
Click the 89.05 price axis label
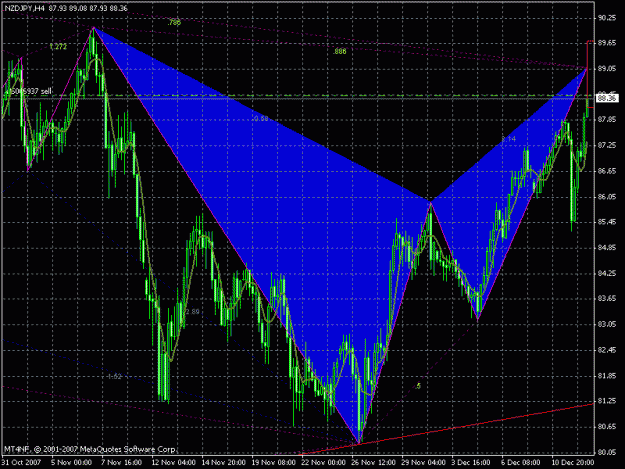point(607,69)
